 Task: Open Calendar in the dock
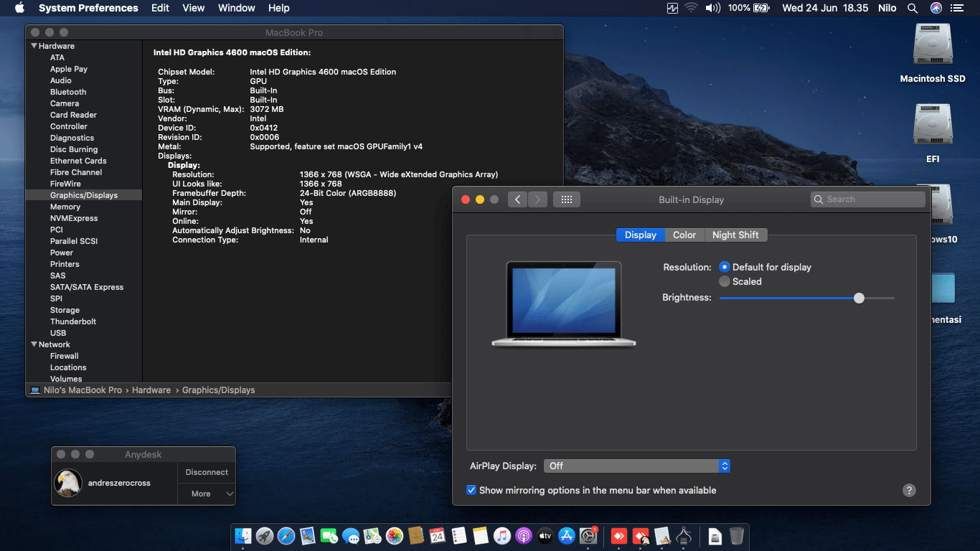point(437,536)
